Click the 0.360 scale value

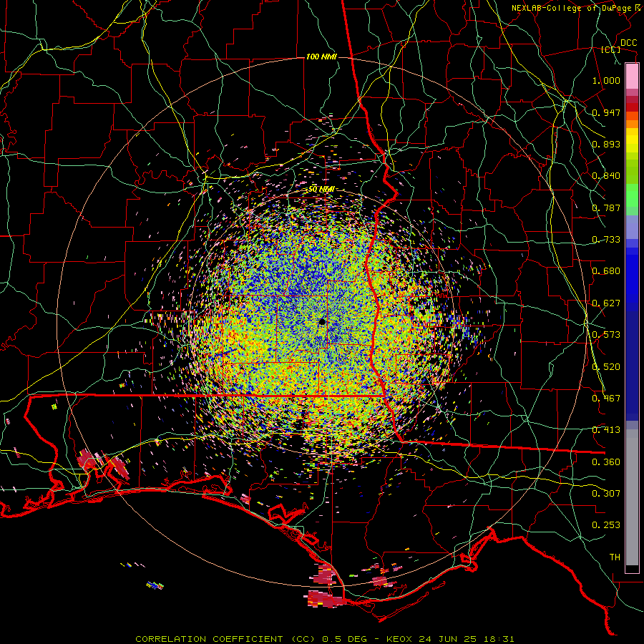pyautogui.click(x=606, y=462)
